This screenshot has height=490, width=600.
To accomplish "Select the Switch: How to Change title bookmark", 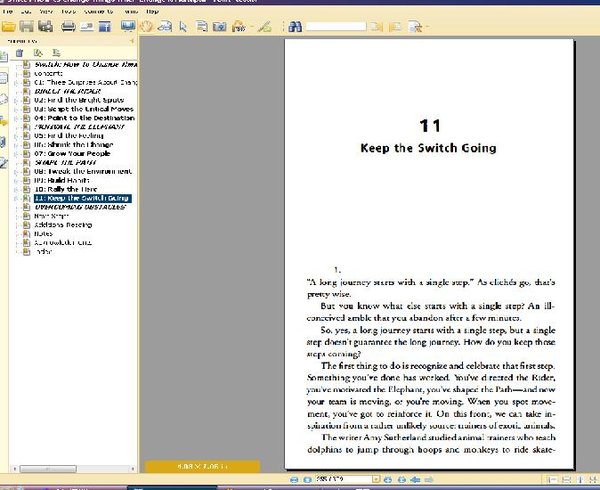I will (x=85, y=64).
